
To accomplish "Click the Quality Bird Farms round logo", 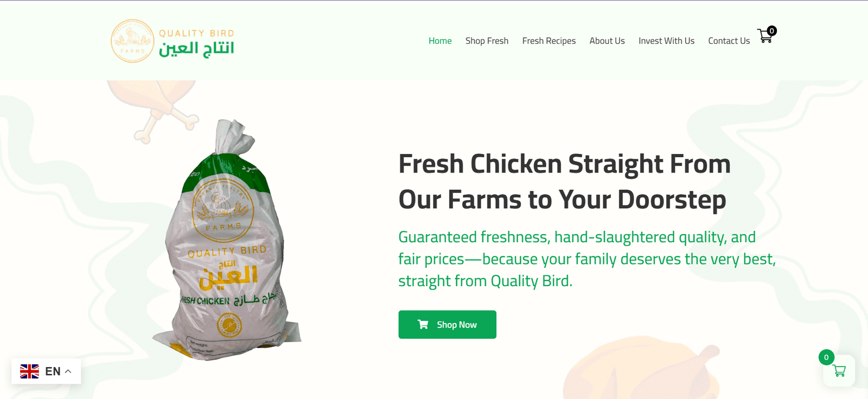I will point(132,41).
